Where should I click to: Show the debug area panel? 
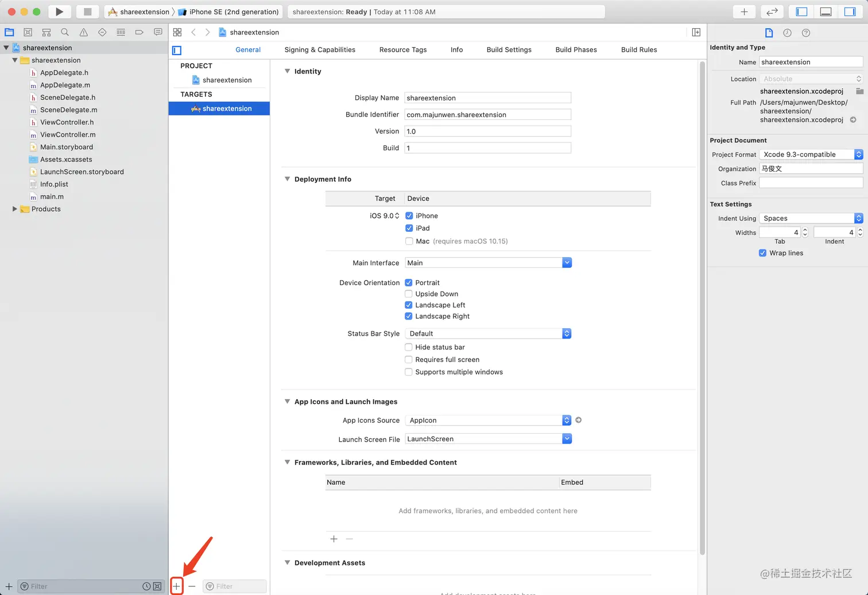click(826, 11)
